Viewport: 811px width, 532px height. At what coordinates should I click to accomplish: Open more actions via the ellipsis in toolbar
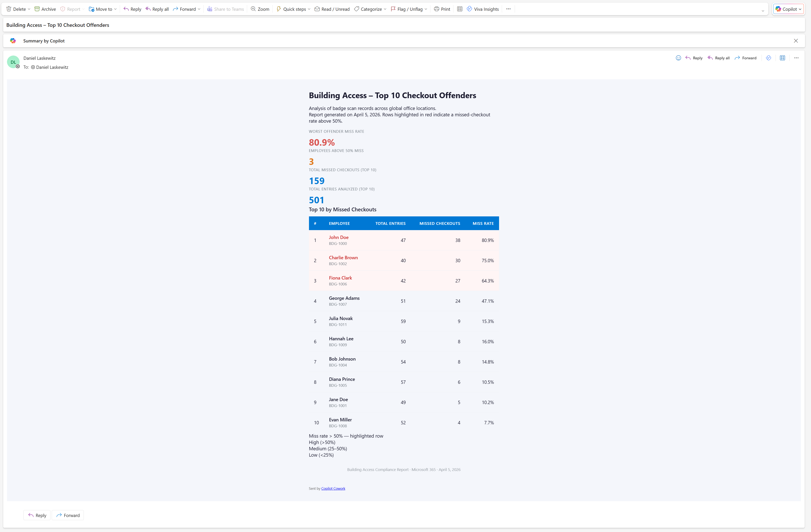(x=508, y=9)
